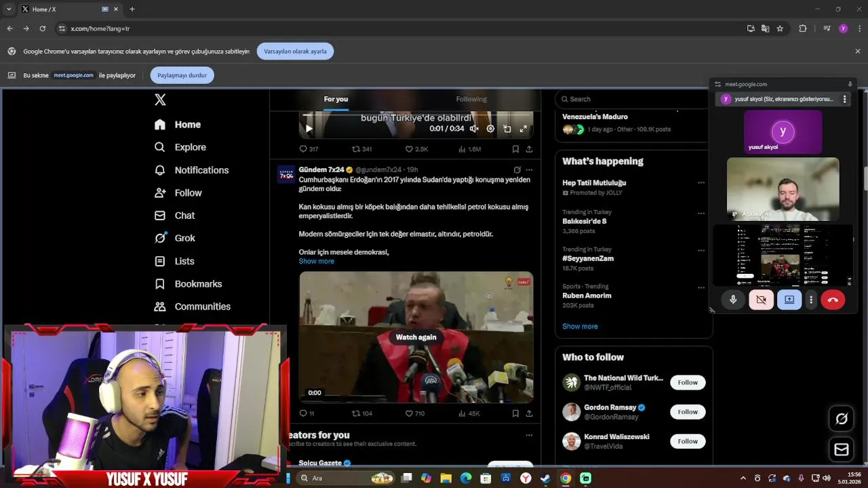Open options for Balıkesir'de 8 trend
868x488 pixels.
[701, 213]
